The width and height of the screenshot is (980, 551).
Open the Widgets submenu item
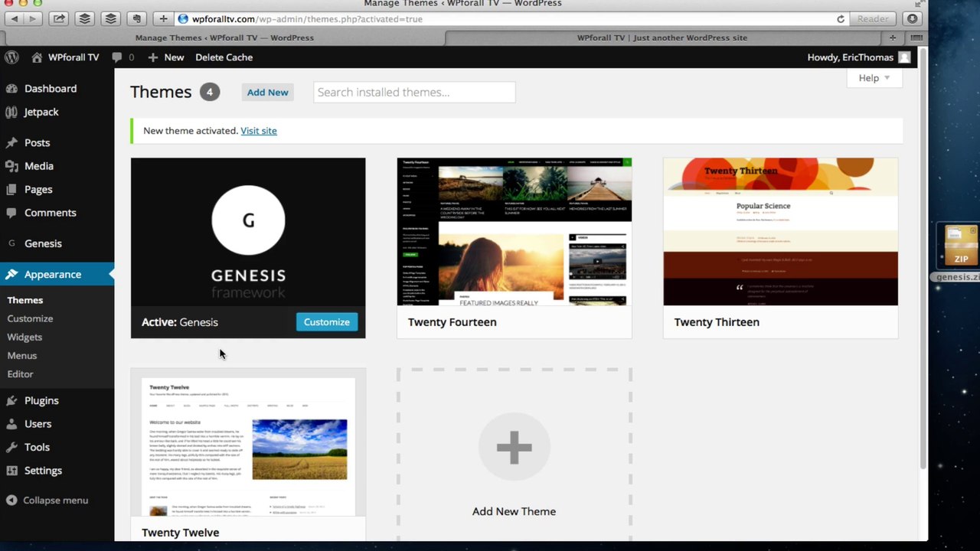(x=24, y=337)
